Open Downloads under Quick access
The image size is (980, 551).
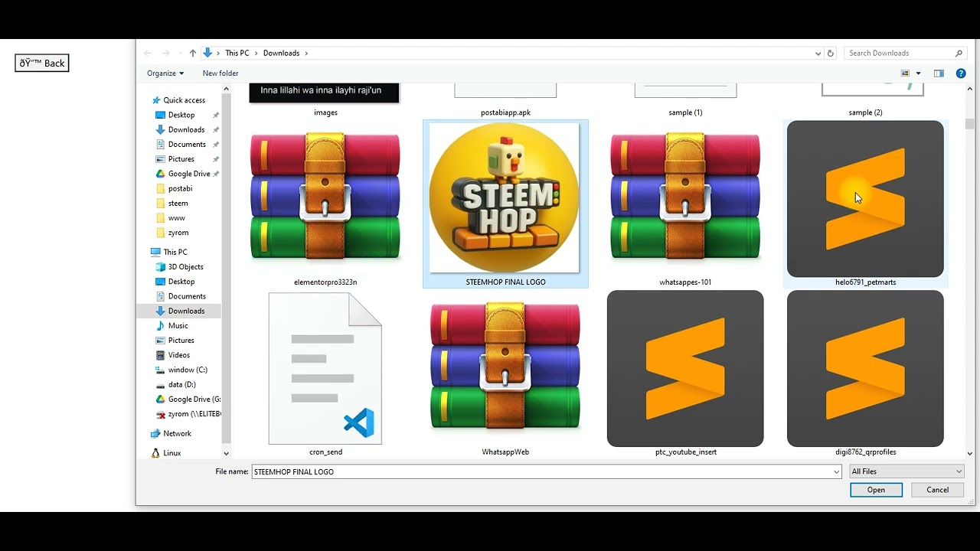[x=186, y=129]
